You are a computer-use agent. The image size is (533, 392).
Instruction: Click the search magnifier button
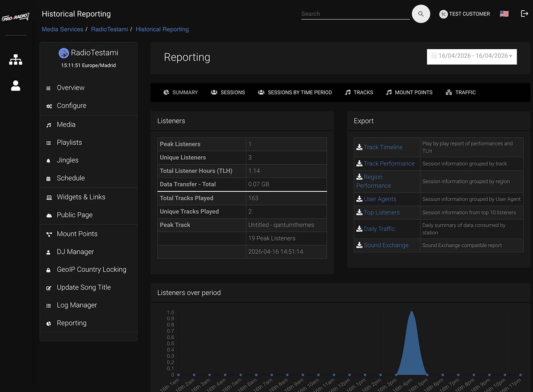[421, 14]
